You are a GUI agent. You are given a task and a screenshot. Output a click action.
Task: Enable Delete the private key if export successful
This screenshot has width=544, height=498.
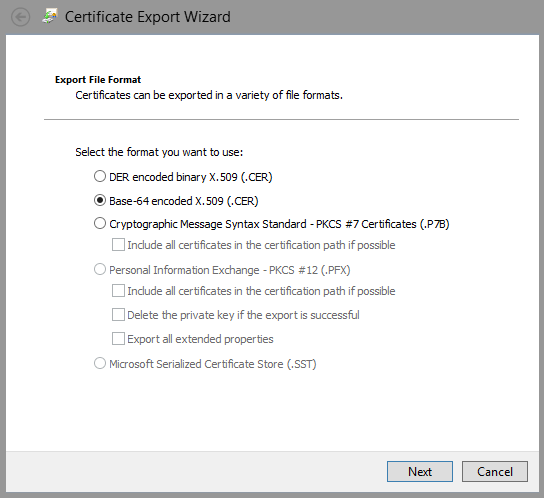tap(118, 315)
